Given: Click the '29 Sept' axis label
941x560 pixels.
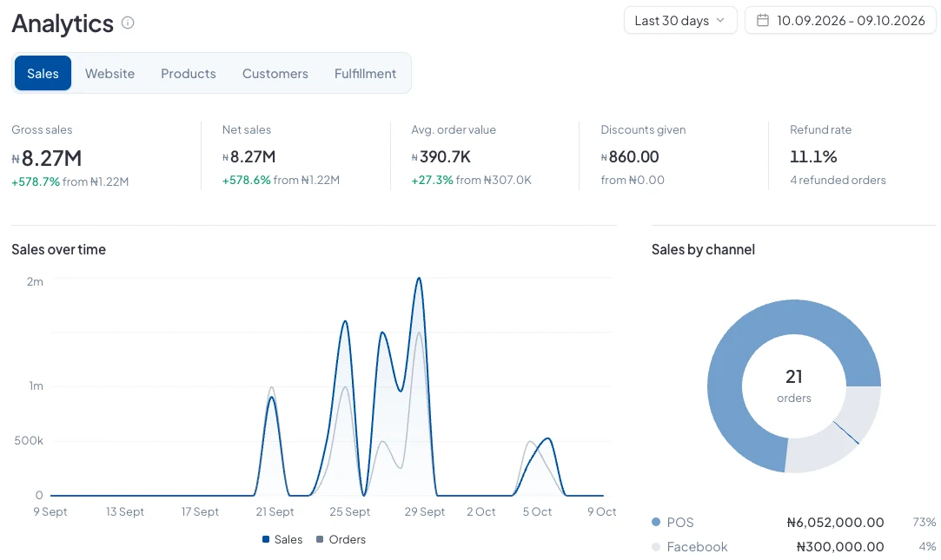Looking at the screenshot, I should click(x=425, y=512).
